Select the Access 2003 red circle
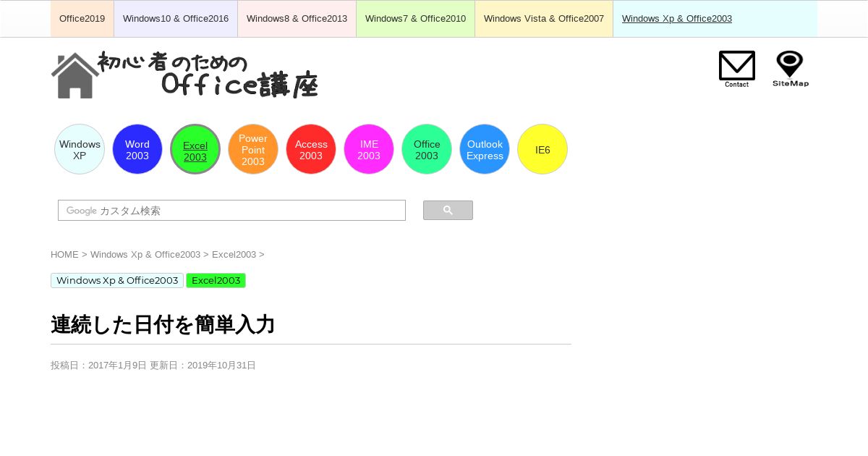Screen dimensions: 868x456 point(311,149)
